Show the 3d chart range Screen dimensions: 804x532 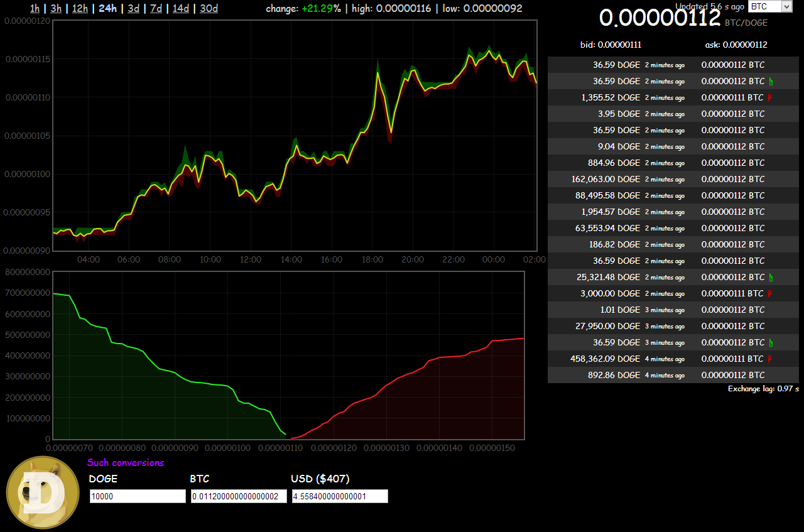(133, 8)
